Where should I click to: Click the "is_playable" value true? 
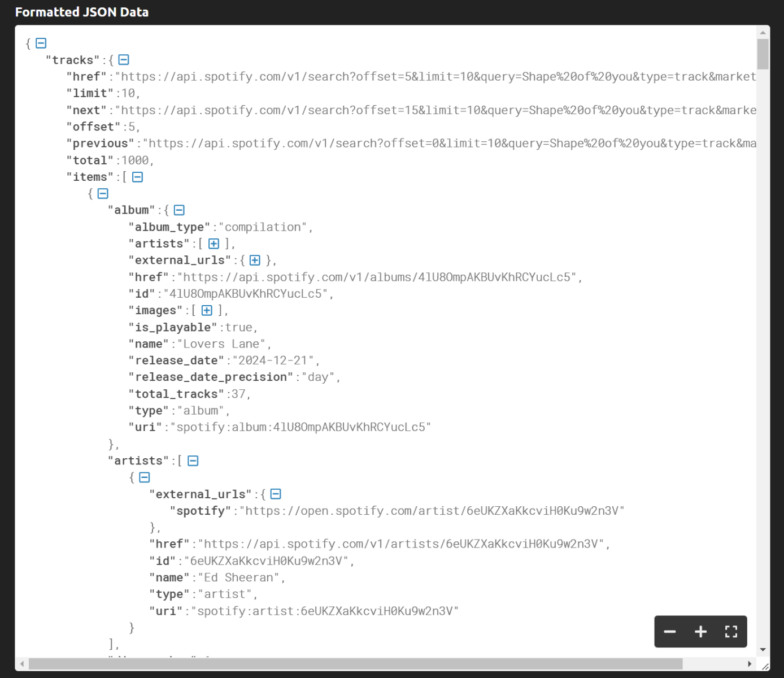[x=238, y=327]
